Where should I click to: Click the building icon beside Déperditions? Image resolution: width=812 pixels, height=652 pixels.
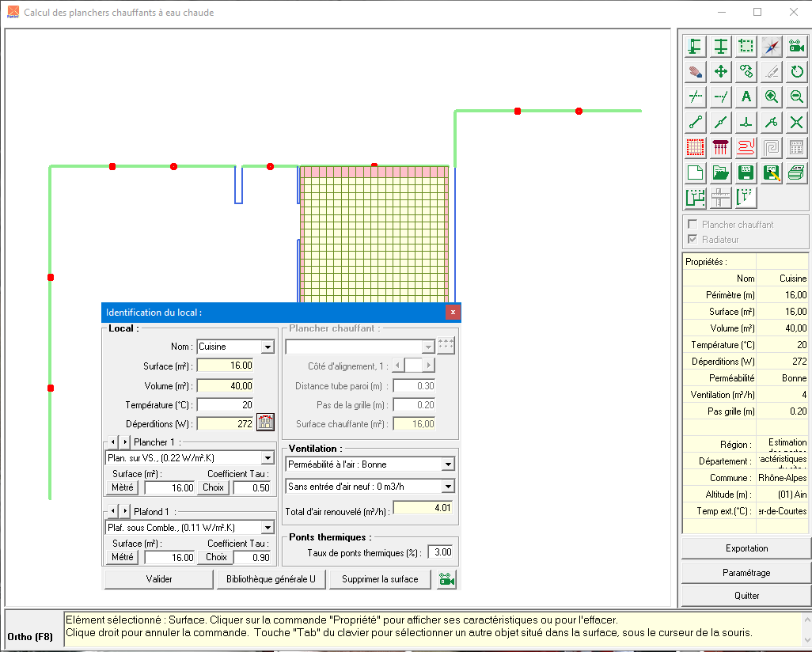[x=265, y=423]
